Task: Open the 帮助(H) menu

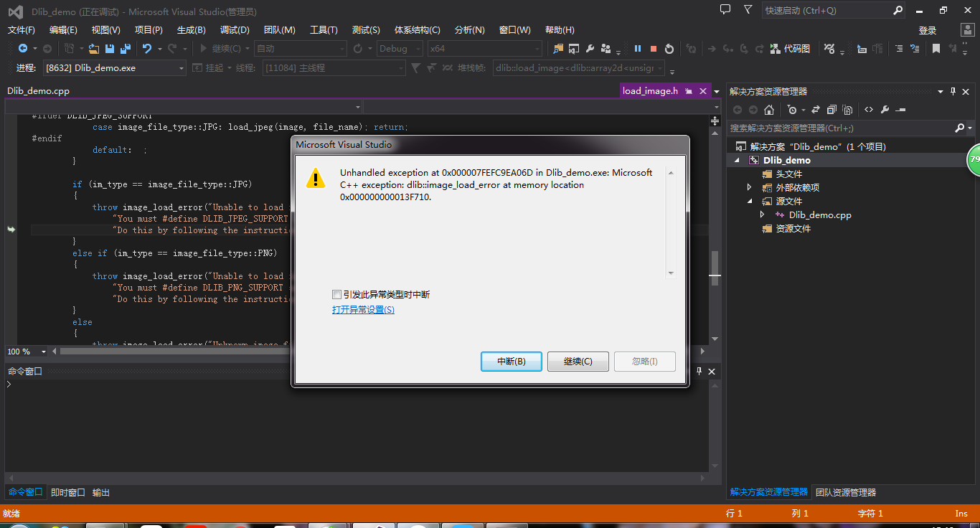Action: (560, 29)
